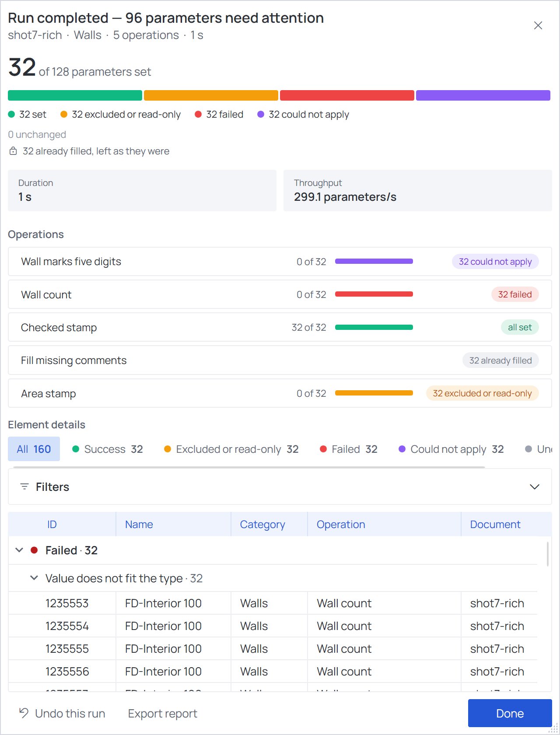Show the Failed 32 tab
Viewport: 560px width, 735px height.
349,449
